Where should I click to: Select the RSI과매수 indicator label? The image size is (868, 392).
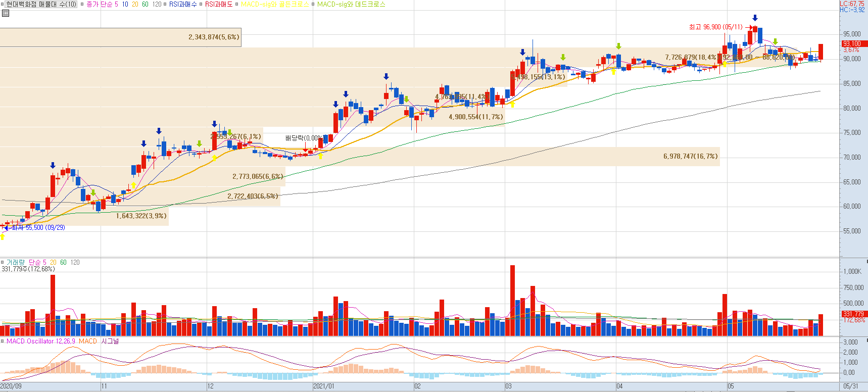(183, 4)
